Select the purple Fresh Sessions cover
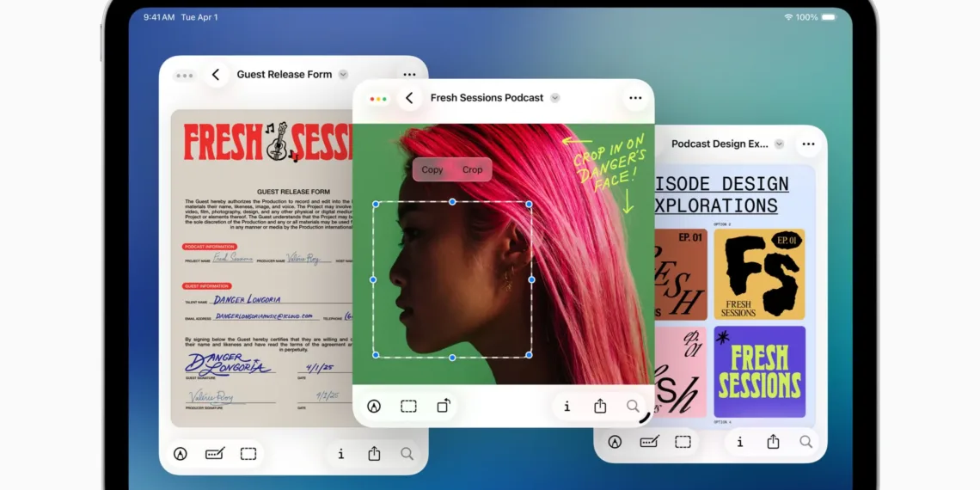This screenshot has width=980, height=490. (759, 372)
